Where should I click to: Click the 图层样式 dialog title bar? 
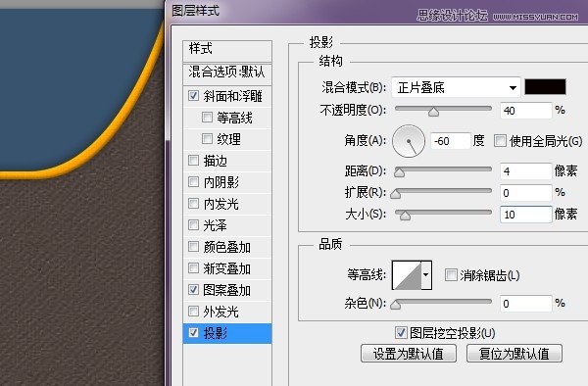point(376,11)
